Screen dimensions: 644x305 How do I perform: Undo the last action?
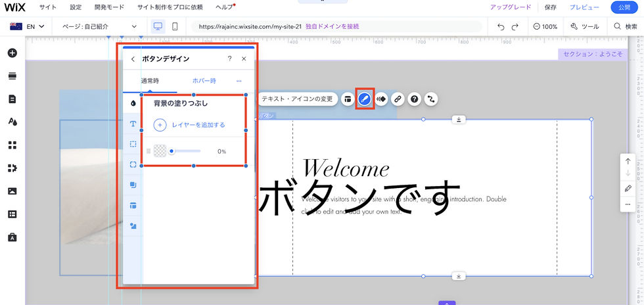point(501,27)
